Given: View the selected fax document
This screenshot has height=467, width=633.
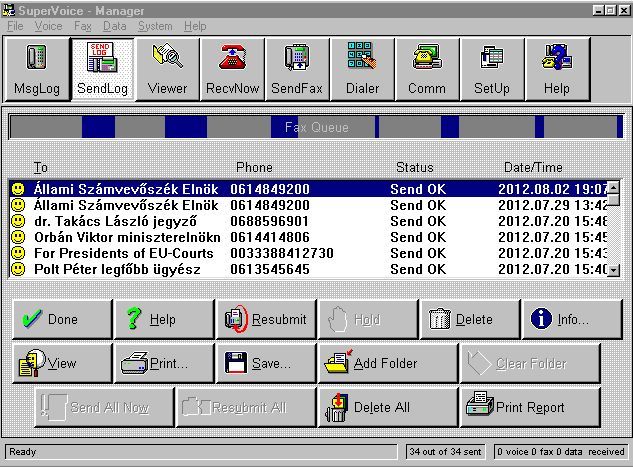Looking at the screenshot, I should click(63, 363).
